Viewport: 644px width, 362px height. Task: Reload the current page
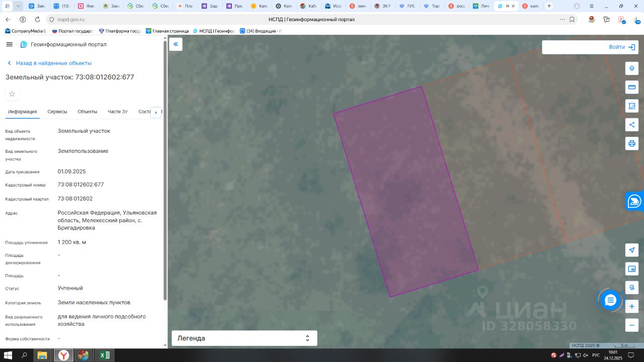[37, 19]
